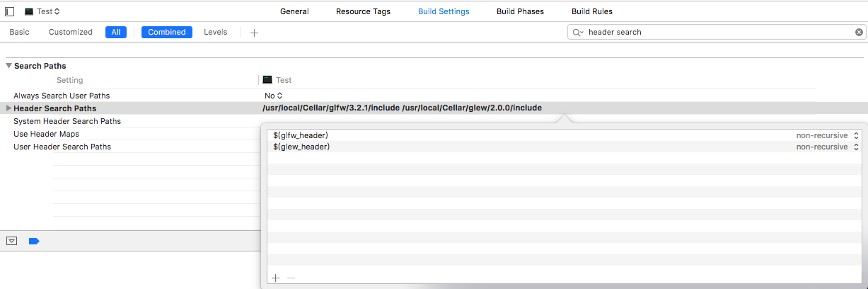Click the blue breakpoint tag icon
The image size is (868, 289).
pyautogui.click(x=34, y=241)
